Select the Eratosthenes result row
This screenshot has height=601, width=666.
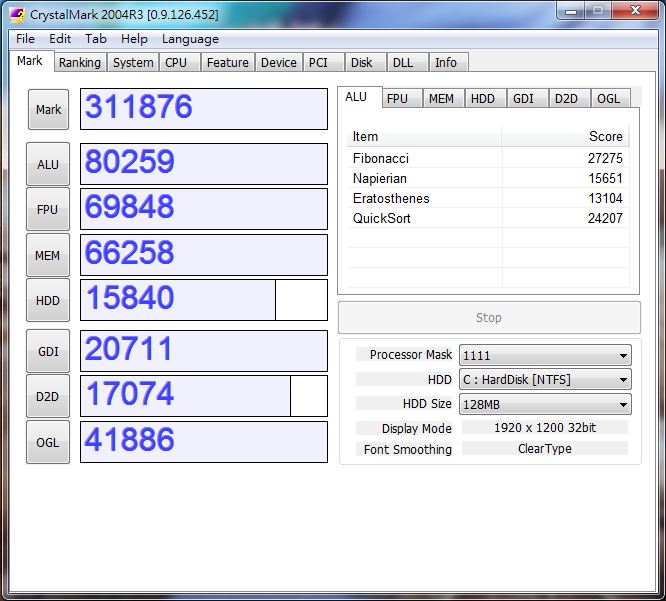[488, 198]
